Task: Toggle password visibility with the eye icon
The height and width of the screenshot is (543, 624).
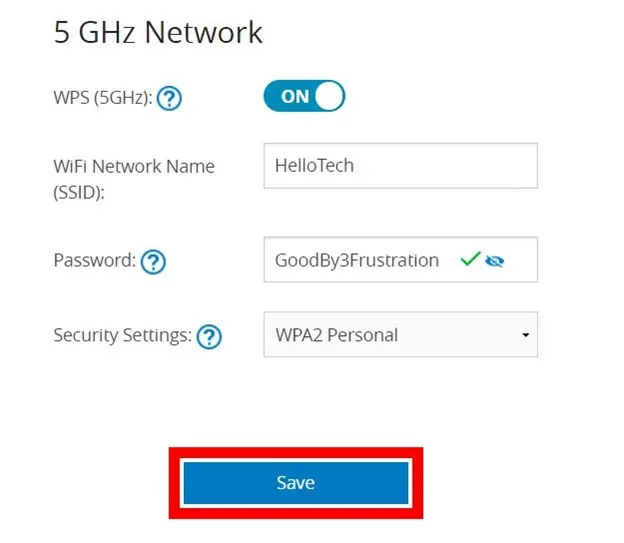Action: [x=494, y=261]
